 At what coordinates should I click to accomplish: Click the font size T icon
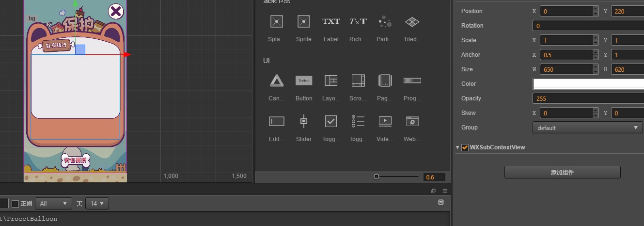click(x=79, y=204)
